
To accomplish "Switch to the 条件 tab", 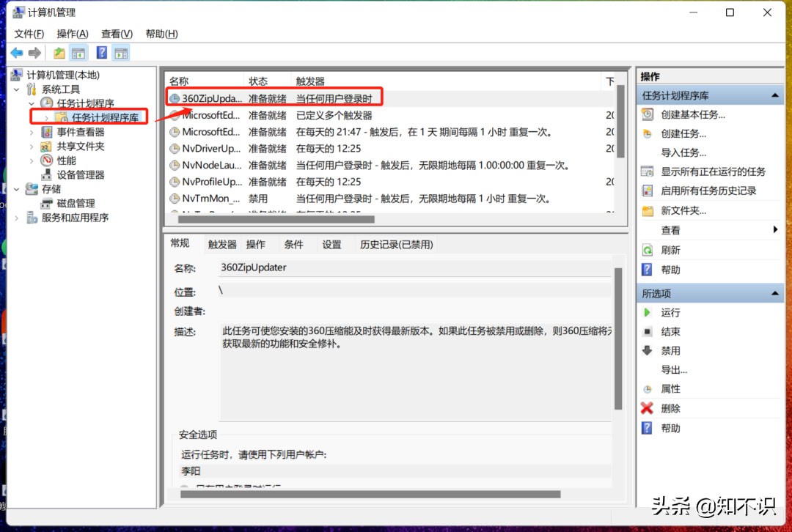I will [x=293, y=244].
